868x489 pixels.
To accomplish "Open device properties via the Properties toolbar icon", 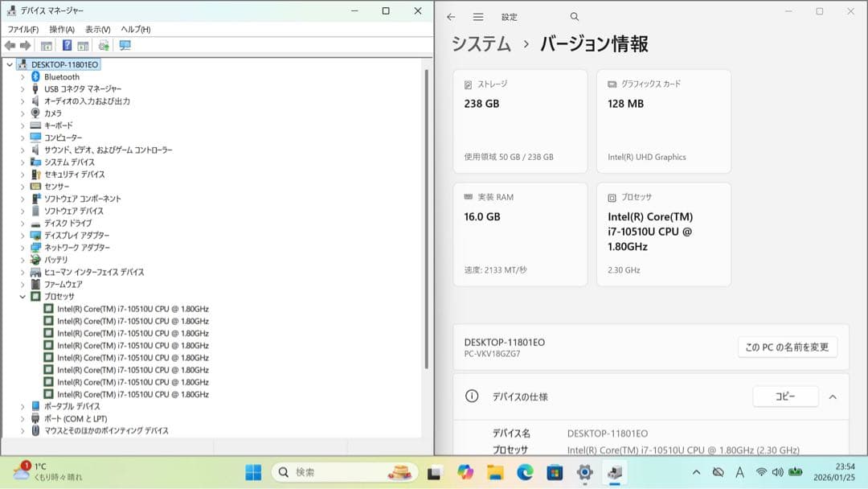I will point(46,45).
